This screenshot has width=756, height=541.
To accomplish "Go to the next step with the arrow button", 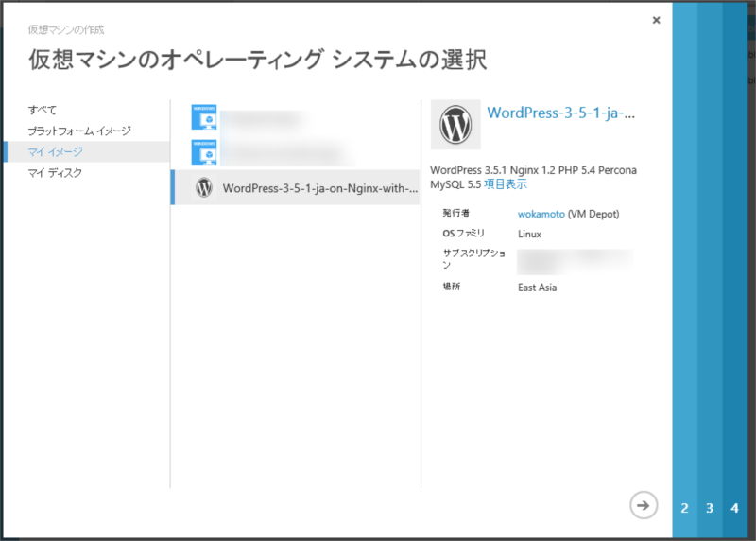I will pos(644,505).
